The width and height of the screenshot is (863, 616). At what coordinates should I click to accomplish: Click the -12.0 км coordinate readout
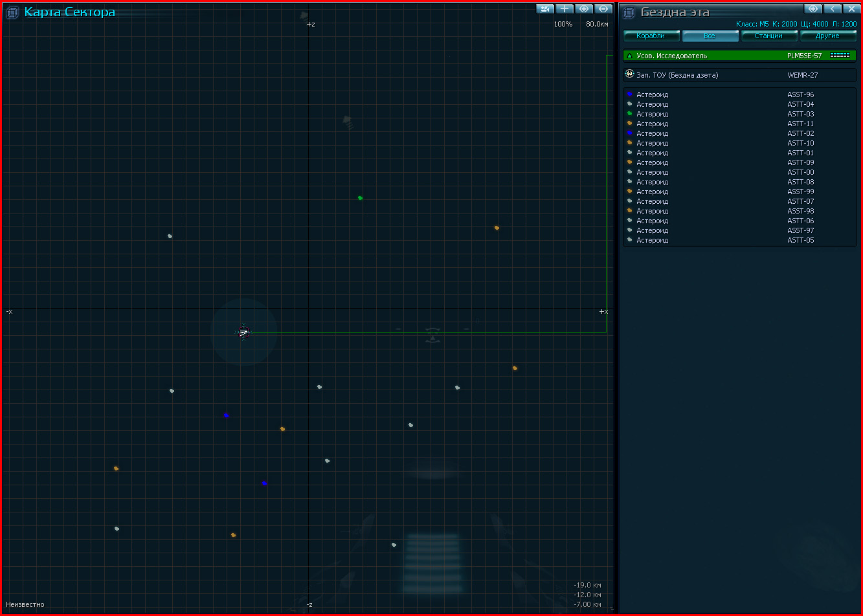[587, 595]
